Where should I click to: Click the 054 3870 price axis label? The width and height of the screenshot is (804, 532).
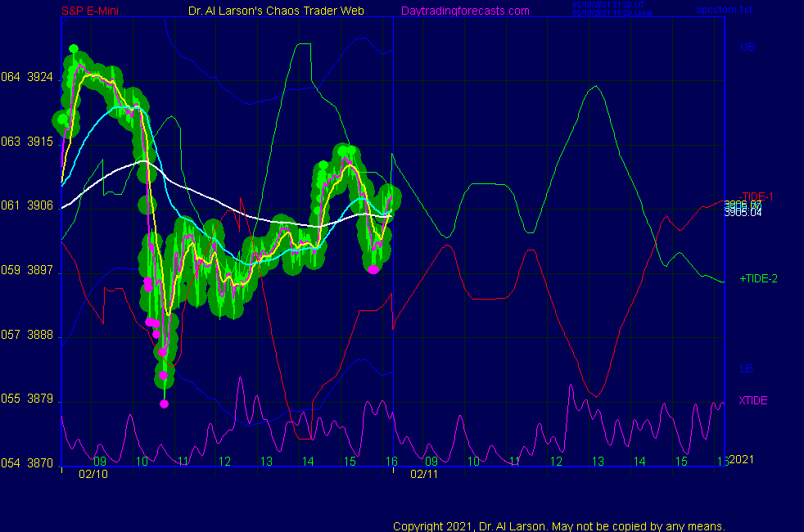tap(27, 462)
